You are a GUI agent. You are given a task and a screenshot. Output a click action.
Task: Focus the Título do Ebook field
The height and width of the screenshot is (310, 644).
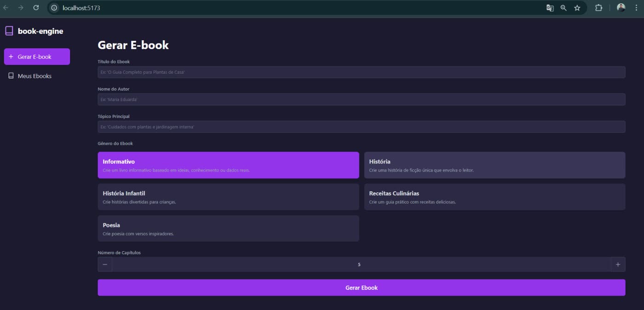click(x=361, y=72)
